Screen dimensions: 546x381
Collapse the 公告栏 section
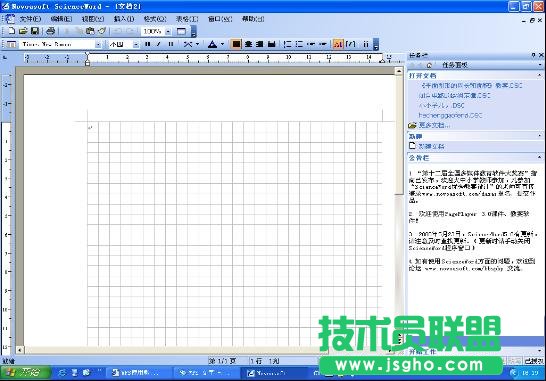[x=539, y=157]
